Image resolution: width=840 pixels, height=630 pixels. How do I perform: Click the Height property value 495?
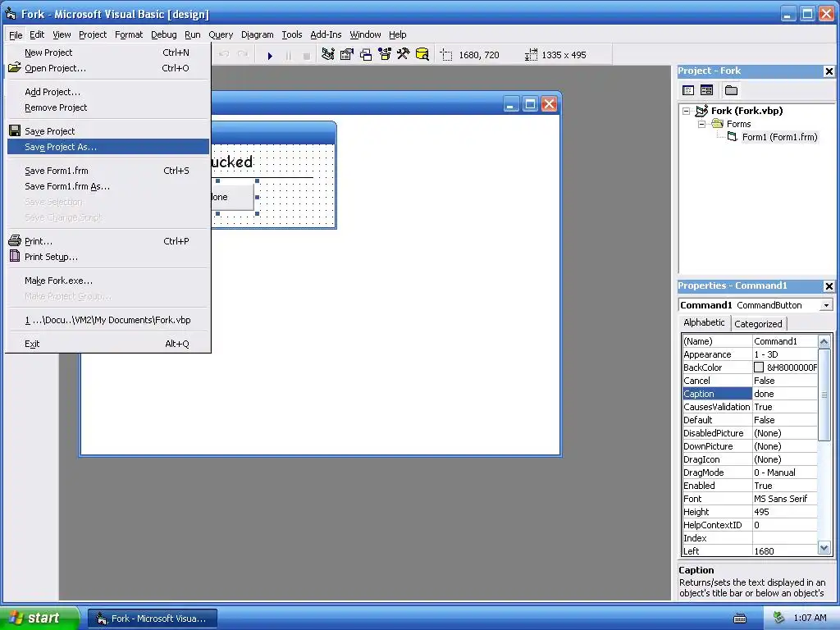click(785, 512)
